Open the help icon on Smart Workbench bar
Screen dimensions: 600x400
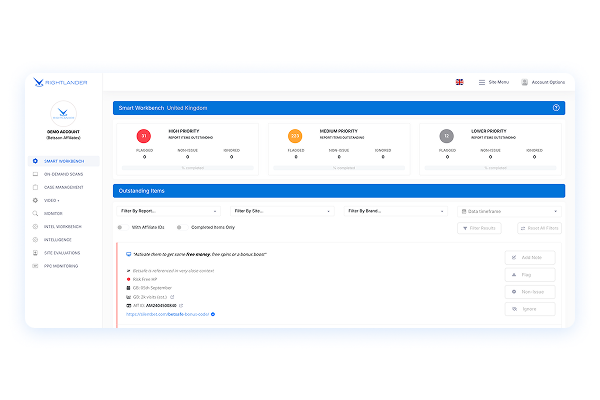(555, 107)
